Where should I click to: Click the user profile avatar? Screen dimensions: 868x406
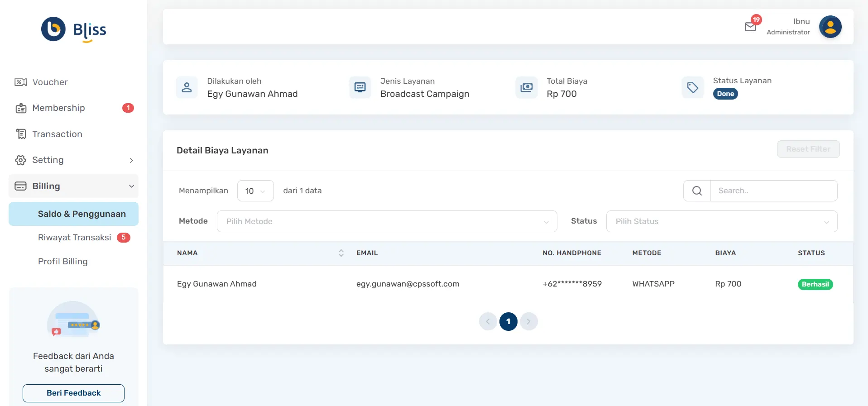(x=830, y=27)
